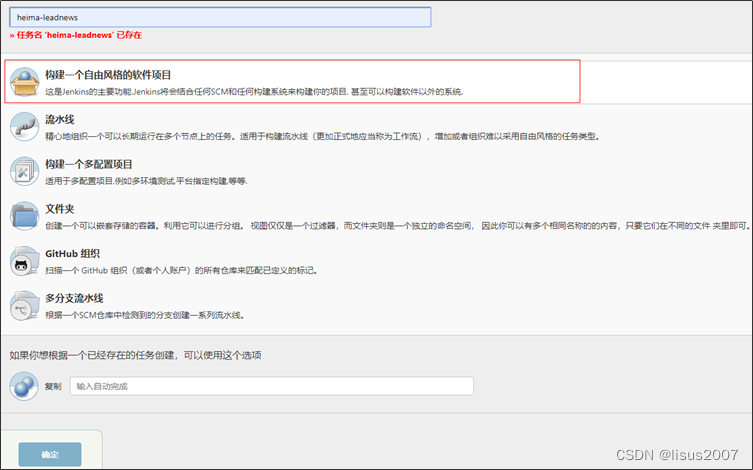Click the 复制 label

coord(53,386)
